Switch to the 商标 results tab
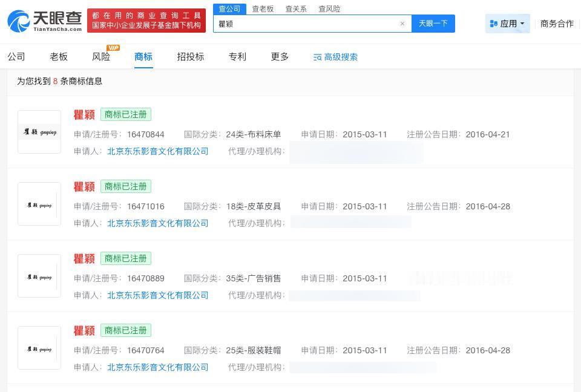Screen dimensions: 581x392 point(143,57)
